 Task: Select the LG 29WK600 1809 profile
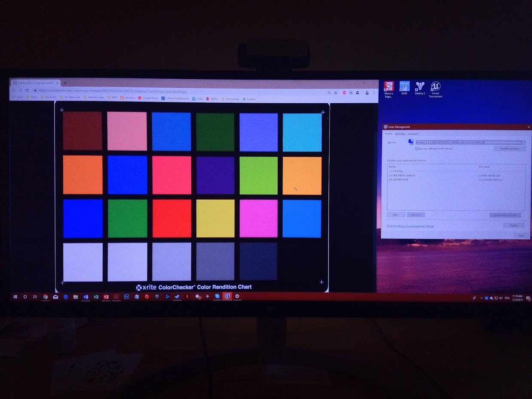point(399,180)
